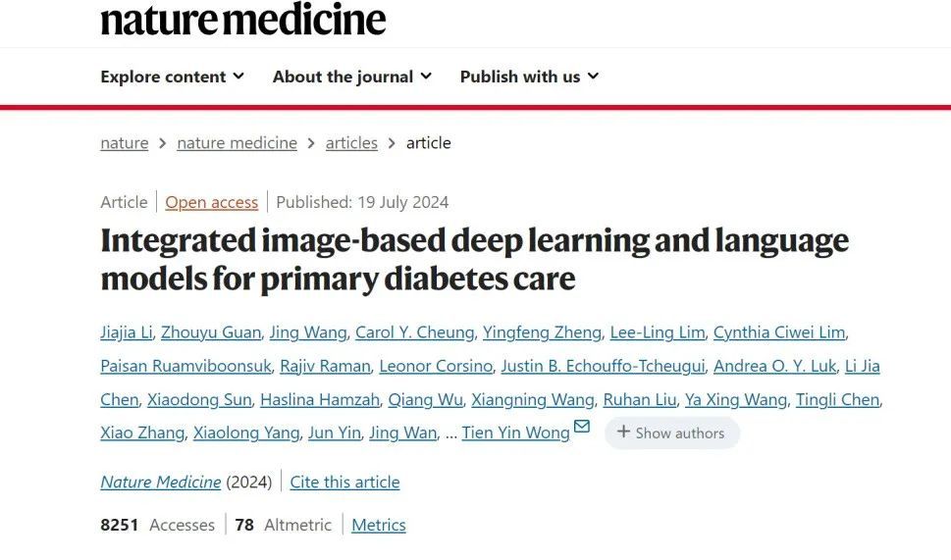
Task: Open author Jiajia Li's profile
Action: (x=127, y=332)
